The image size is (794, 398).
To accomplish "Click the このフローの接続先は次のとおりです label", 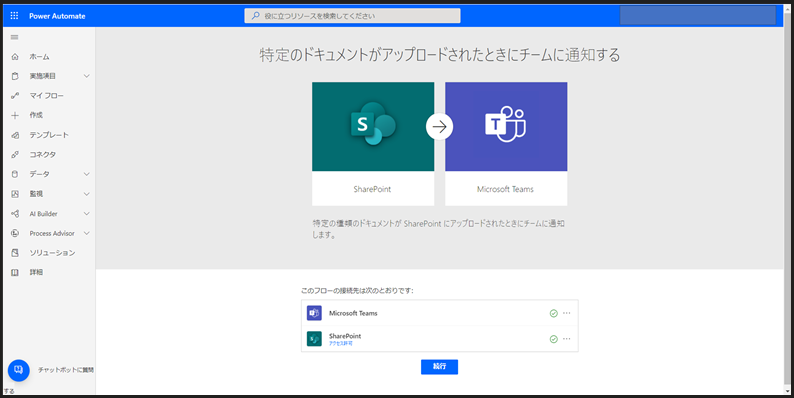I will tap(357, 291).
